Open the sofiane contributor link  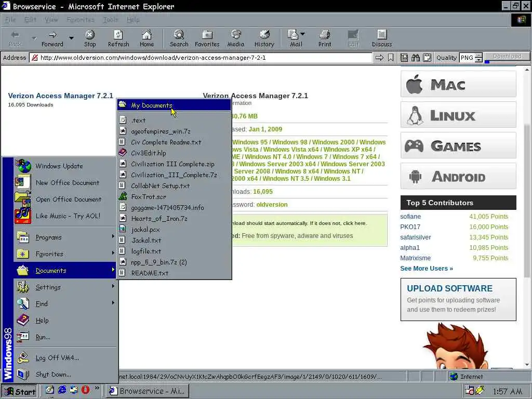(x=410, y=217)
